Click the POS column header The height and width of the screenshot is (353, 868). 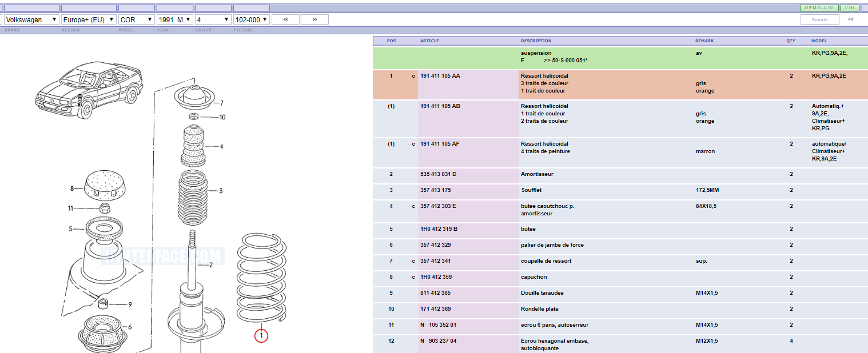coord(391,41)
